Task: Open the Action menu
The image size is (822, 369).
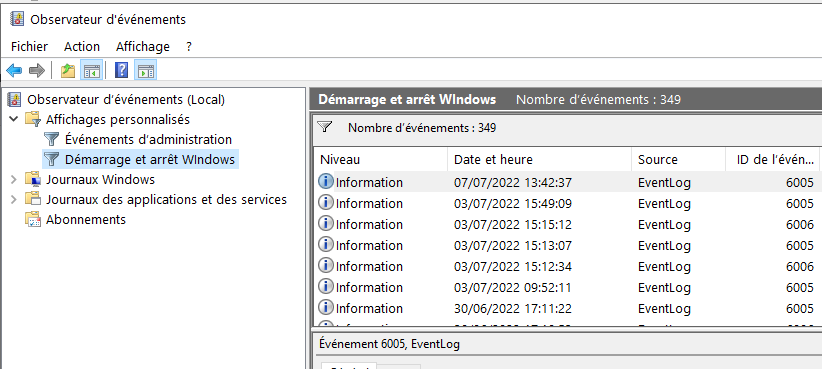Action: tap(82, 47)
